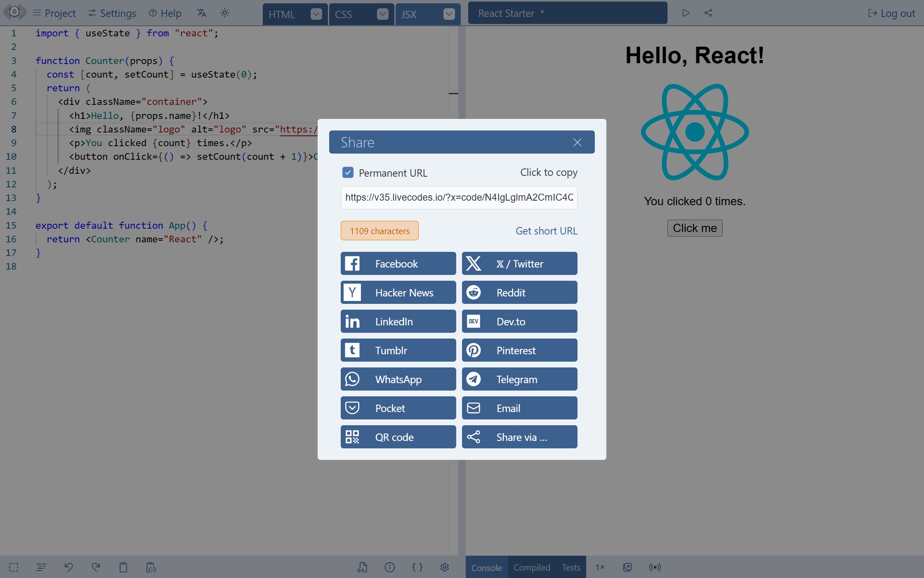Viewport: 924px width, 578px height.
Task: Open result page in new window
Action: coord(627,567)
